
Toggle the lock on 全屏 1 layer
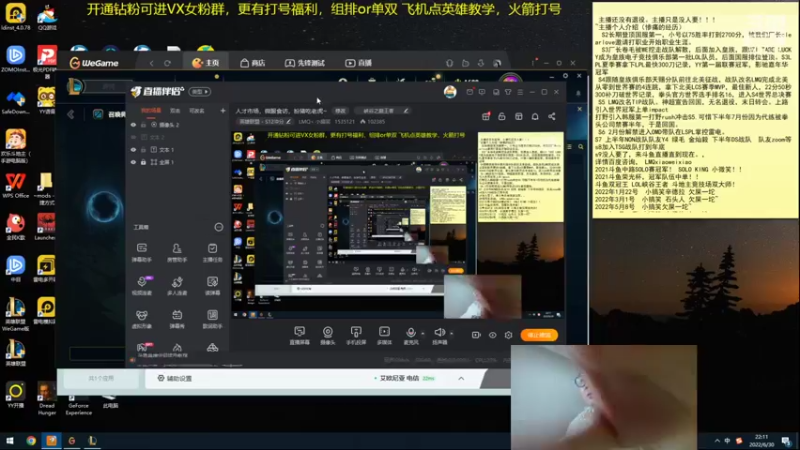tap(143, 162)
